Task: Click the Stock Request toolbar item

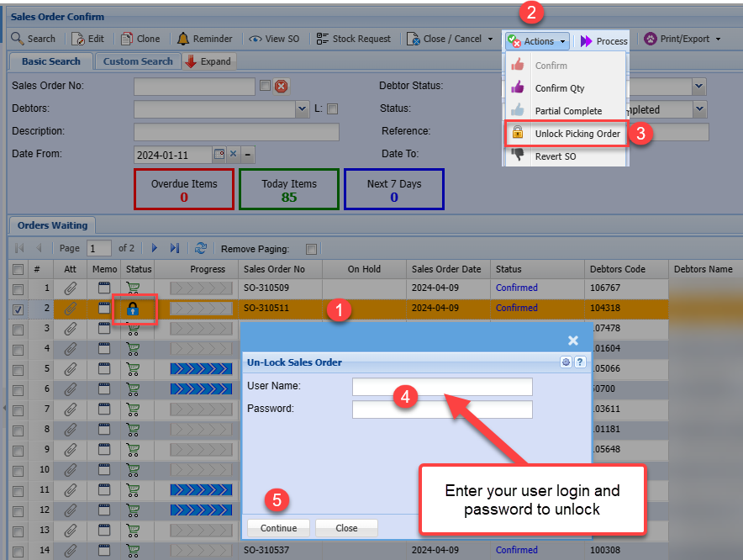Action: click(354, 39)
